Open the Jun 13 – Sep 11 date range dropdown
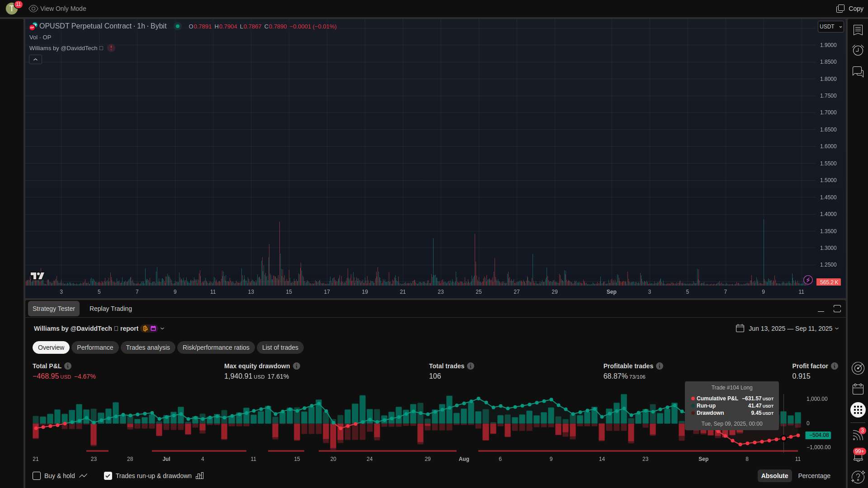 [793, 328]
